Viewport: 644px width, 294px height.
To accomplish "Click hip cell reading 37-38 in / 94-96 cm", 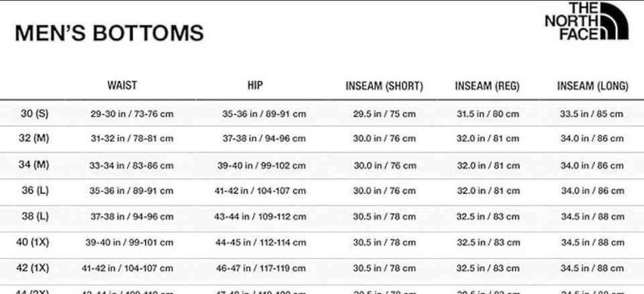I will click(264, 139).
